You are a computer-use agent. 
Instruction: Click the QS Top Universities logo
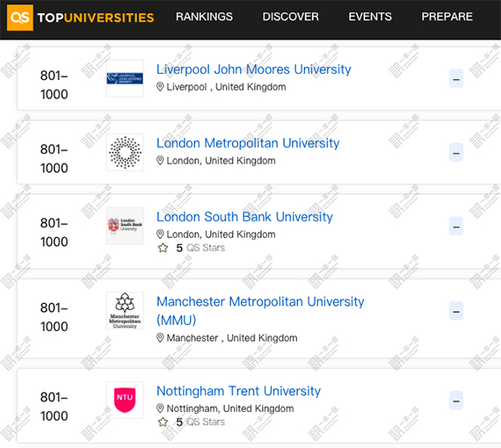point(81,18)
